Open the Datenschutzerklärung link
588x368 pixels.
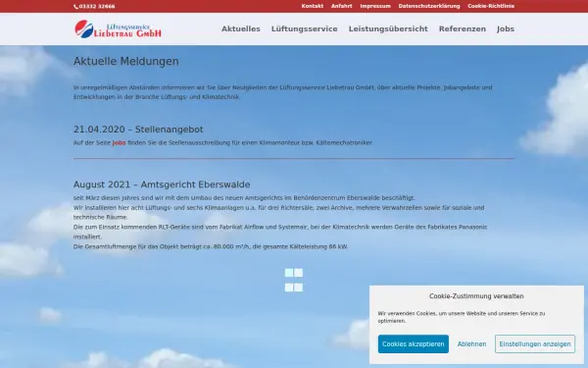[429, 6]
